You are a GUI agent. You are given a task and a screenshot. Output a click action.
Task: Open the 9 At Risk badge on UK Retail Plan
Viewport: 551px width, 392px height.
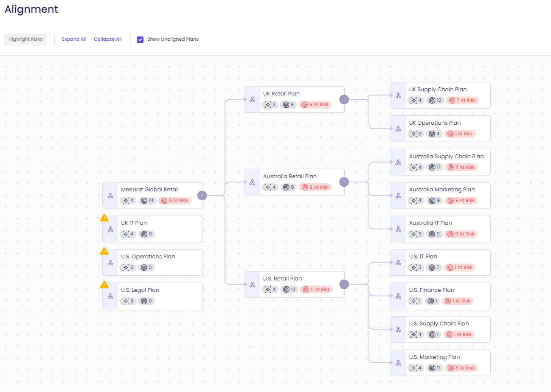tap(315, 104)
